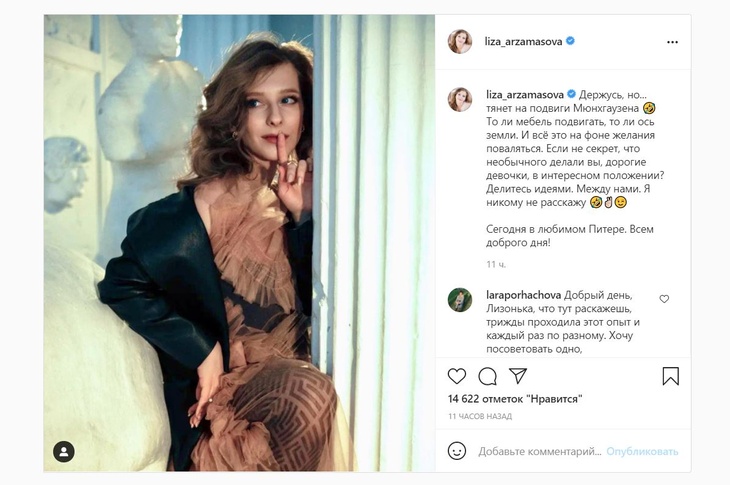
Task: Focus the Добавьте комментарий input field
Action: point(538,451)
